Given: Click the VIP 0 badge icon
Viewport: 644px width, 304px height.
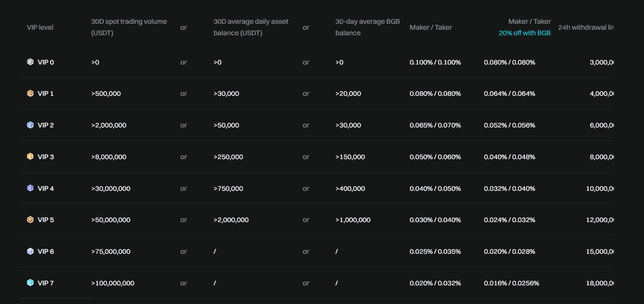Looking at the screenshot, I should tap(30, 62).
